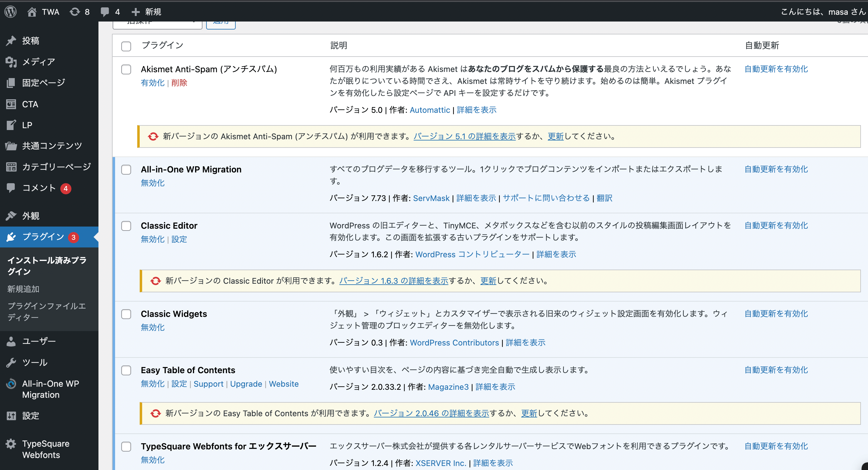Delete Akismet via 削除 link

(x=179, y=83)
